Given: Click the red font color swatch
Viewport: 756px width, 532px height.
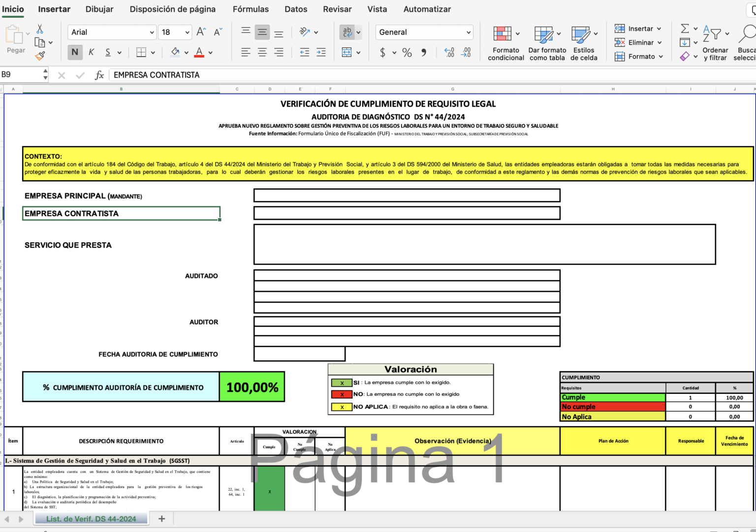Looking at the screenshot, I should [199, 56].
